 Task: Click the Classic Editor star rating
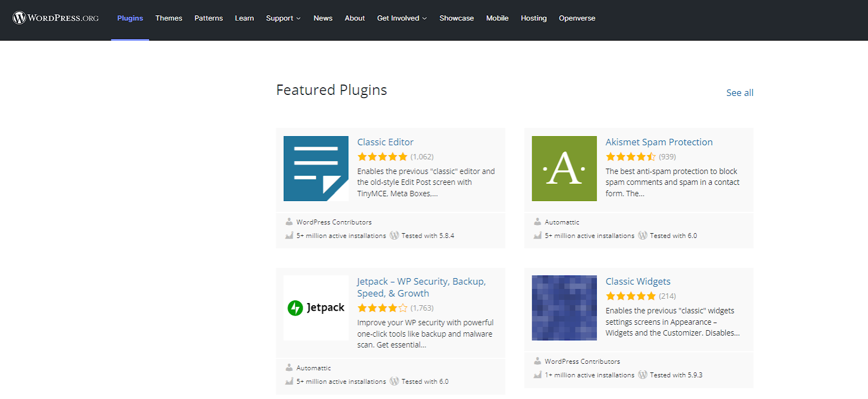coord(382,157)
